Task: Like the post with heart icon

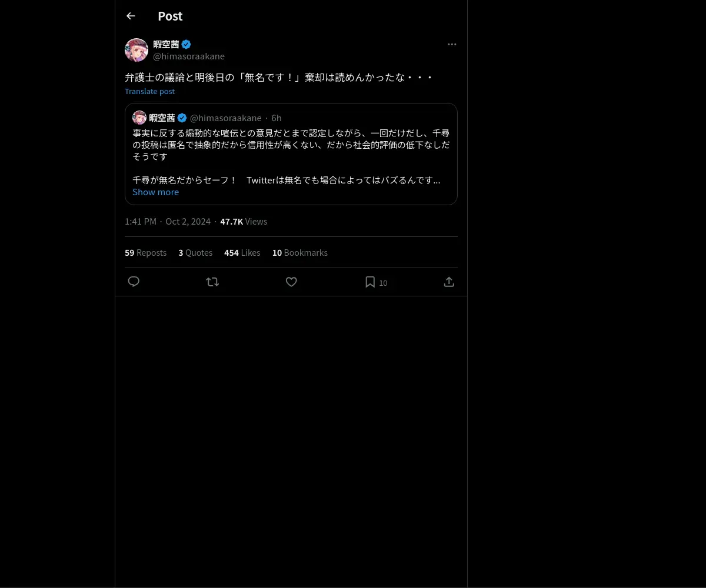Action: (x=291, y=282)
